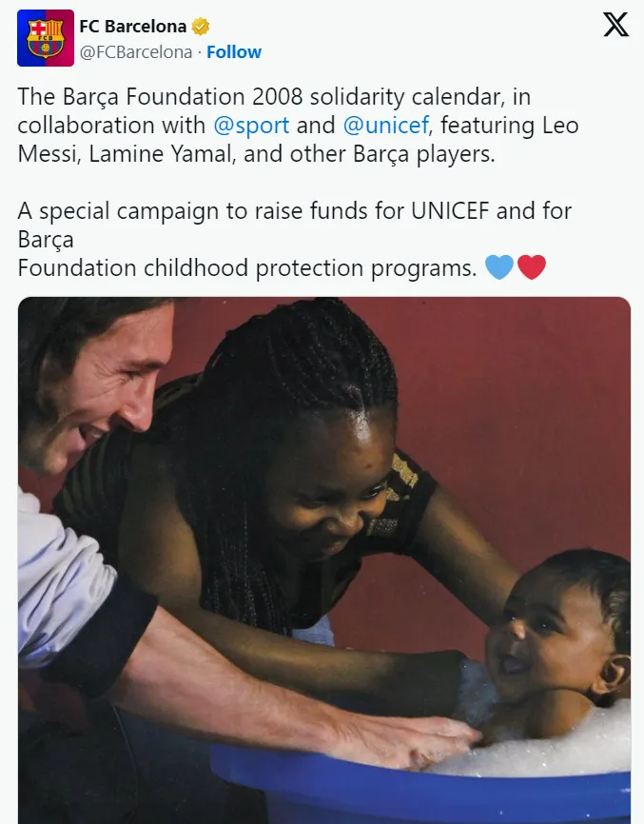Click the red heart emoji
The image size is (644, 824).
tap(531, 268)
